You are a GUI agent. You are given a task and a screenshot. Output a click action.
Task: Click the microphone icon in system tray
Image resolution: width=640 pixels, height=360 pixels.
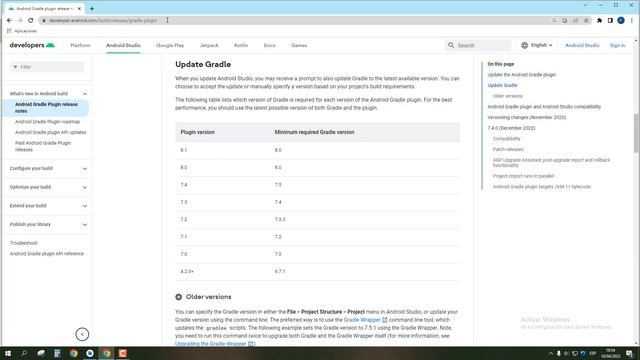(558, 353)
